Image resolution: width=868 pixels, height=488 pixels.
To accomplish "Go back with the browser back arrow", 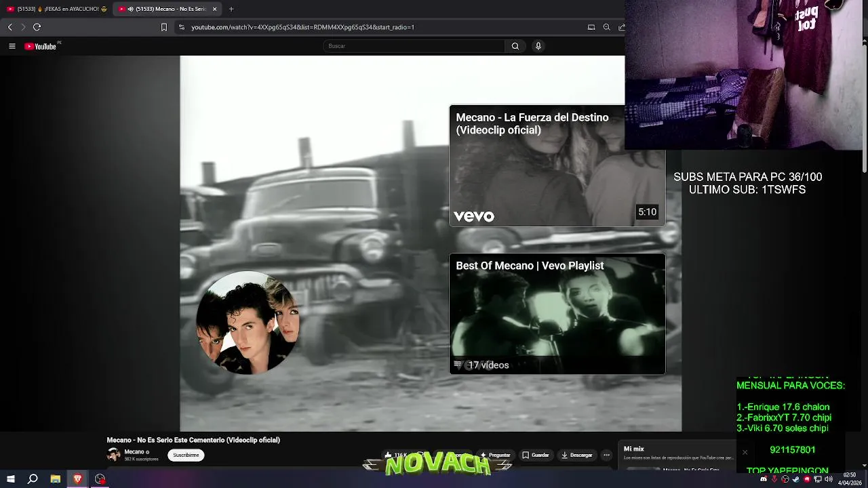I will 10,27.
